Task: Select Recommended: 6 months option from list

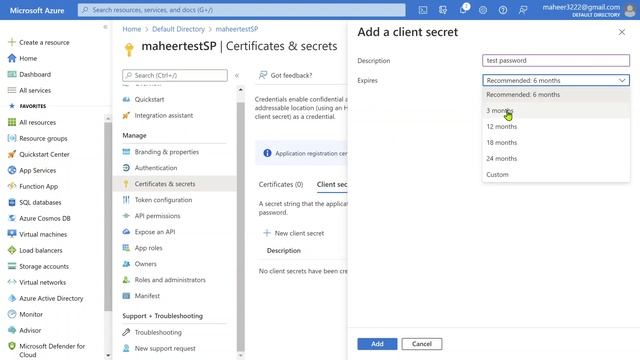Action: pyautogui.click(x=556, y=94)
